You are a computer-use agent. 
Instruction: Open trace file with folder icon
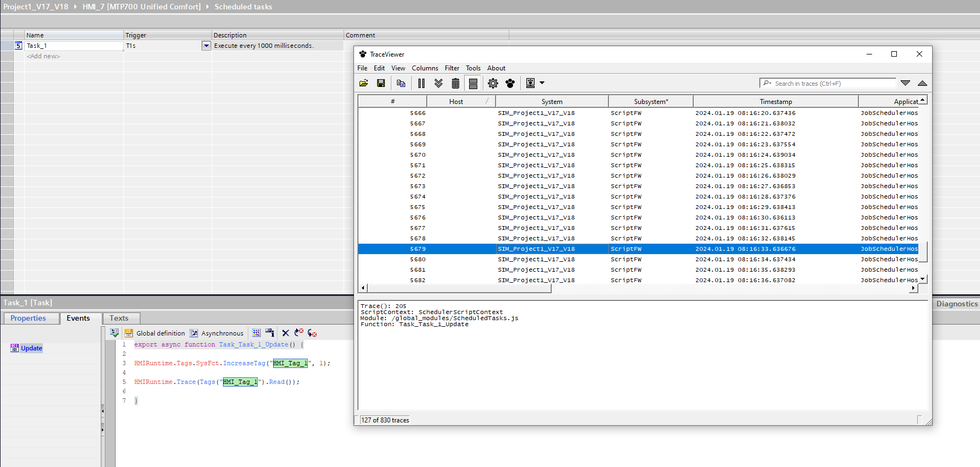[x=363, y=83]
